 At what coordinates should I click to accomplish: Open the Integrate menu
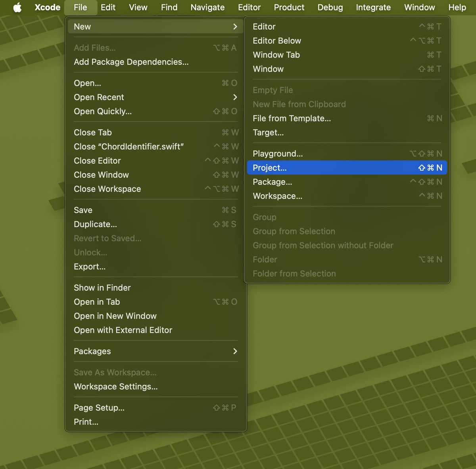373,8
